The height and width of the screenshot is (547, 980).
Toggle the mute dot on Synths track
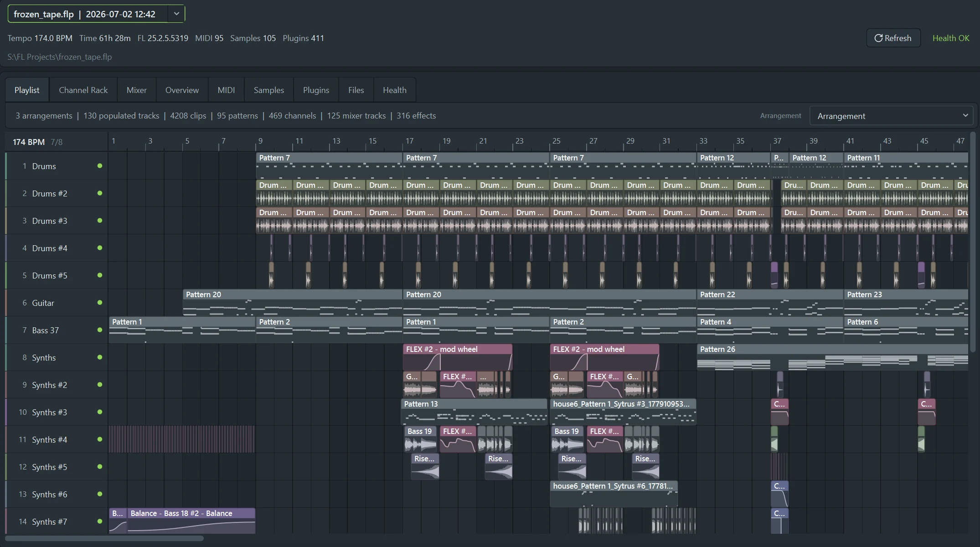(100, 357)
